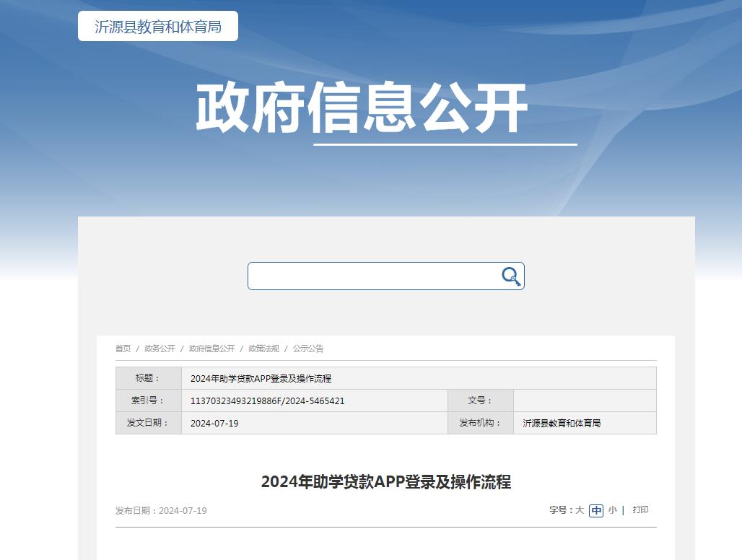
Task: Choose the 中 font size option
Action: click(x=596, y=510)
